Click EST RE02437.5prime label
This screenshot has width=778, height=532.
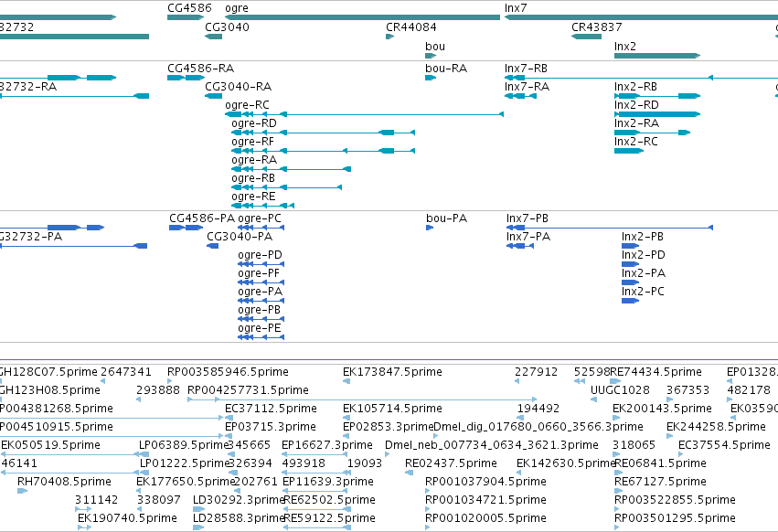451,463
